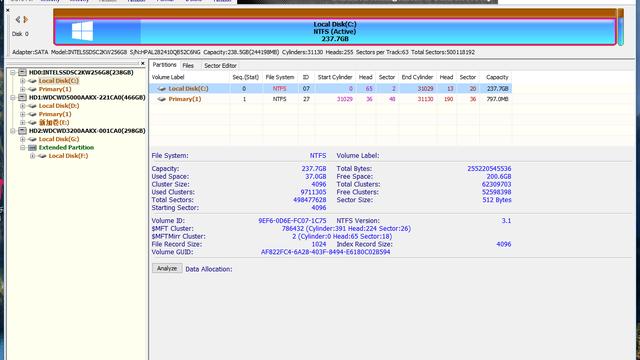Viewport: 640px width, 360px height.
Task: Select the Extended Partition icon in tree
Action: [x=32, y=147]
